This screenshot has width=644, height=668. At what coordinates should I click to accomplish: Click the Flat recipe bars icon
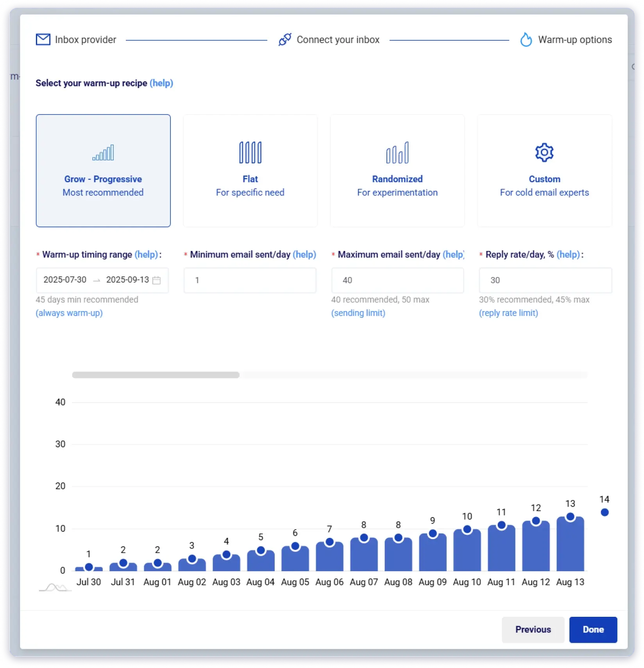pyautogui.click(x=250, y=152)
